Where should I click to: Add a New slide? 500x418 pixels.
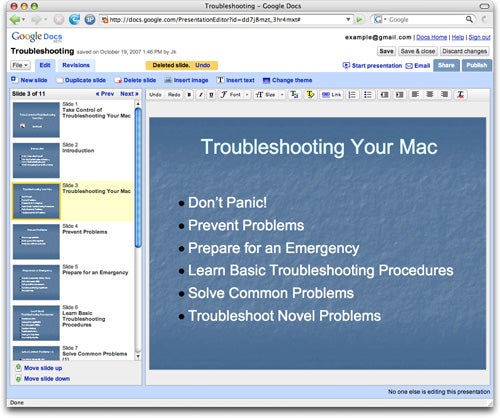(29, 80)
